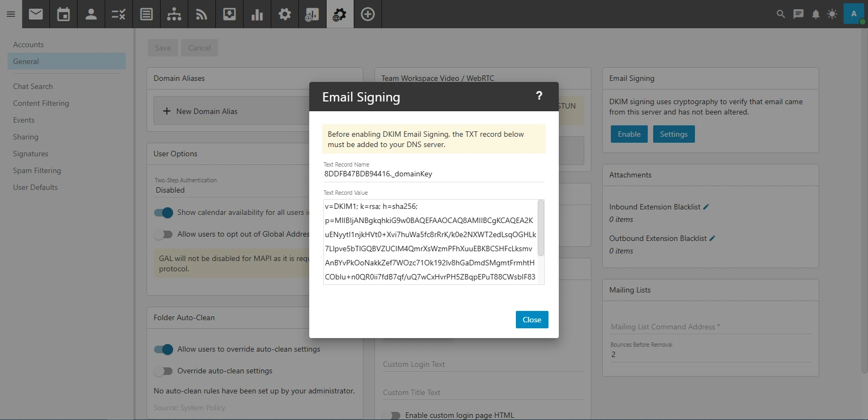Toggle the theme with sun icon

pos(832,14)
